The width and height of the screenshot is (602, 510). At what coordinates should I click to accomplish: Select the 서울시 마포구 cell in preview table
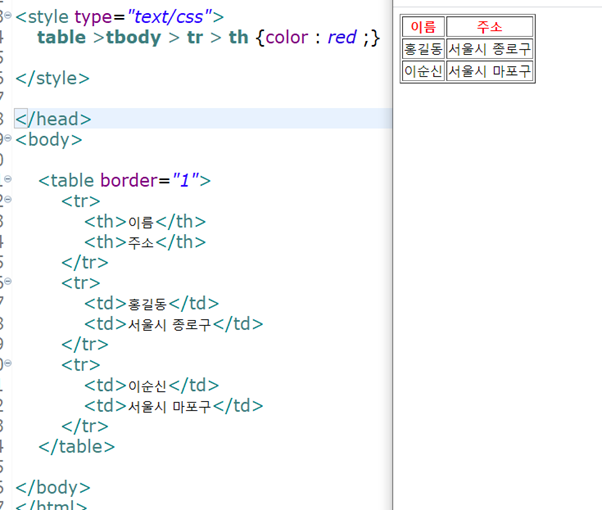point(490,71)
